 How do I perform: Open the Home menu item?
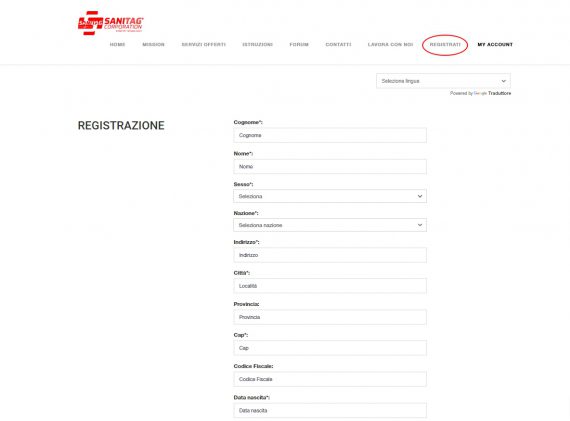(117, 44)
